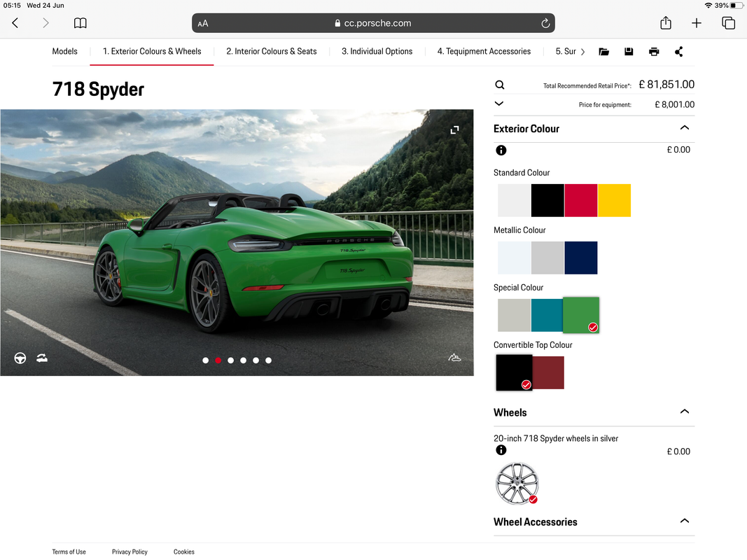Open search with magnifier icon
The height and width of the screenshot is (560, 747).
coord(500,85)
